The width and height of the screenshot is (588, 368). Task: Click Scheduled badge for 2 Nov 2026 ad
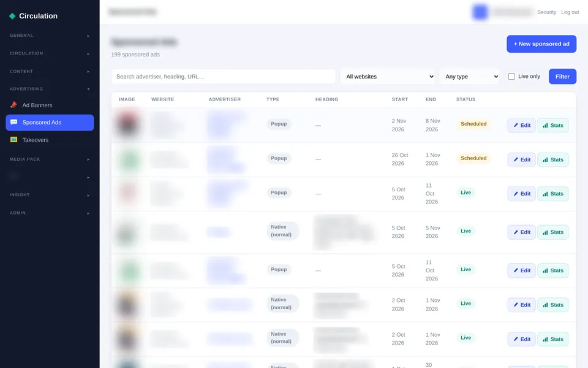[473, 124]
